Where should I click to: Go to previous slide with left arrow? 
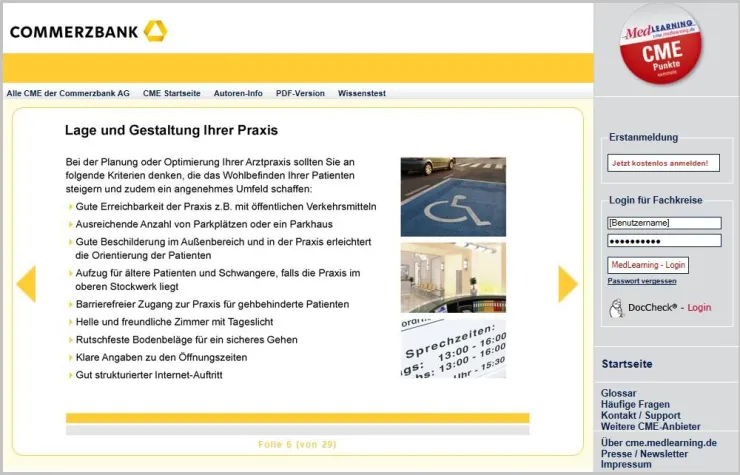26,284
